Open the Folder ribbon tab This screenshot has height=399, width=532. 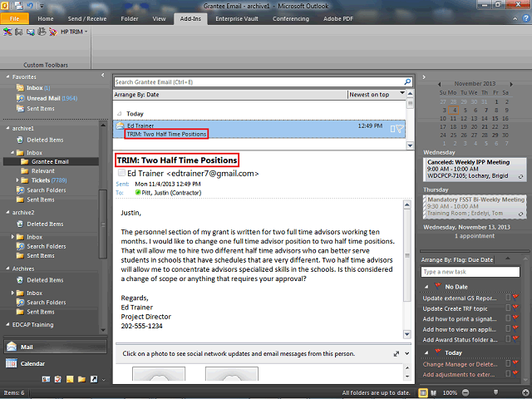pyautogui.click(x=130, y=18)
